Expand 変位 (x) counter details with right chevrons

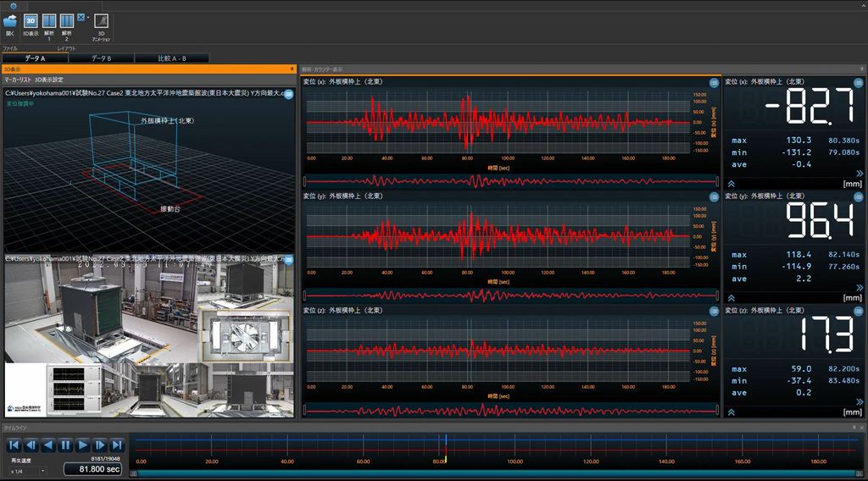(x=860, y=174)
